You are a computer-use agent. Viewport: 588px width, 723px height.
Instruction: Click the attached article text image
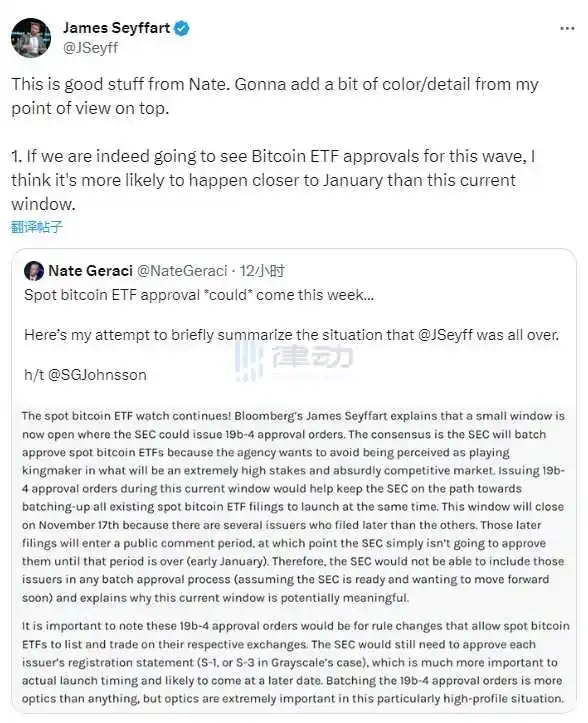pos(294,556)
